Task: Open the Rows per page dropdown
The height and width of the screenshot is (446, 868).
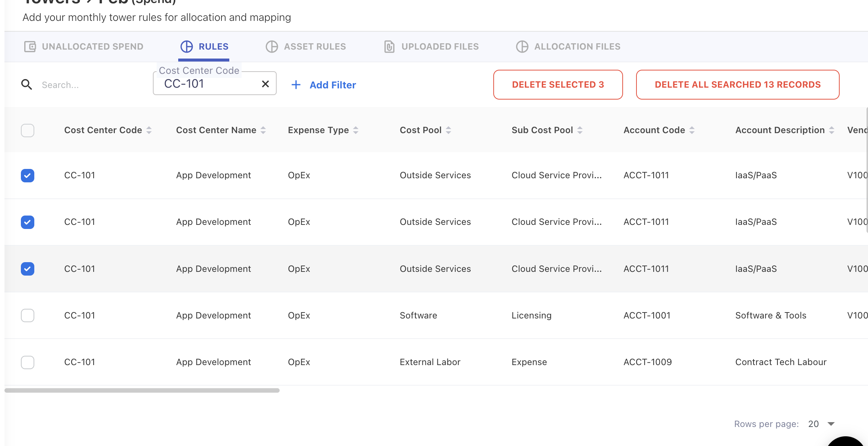Action: [x=822, y=424]
